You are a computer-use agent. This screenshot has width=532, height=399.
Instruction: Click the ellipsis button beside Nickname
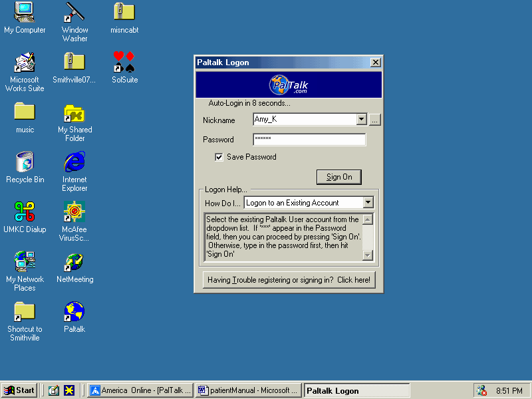[x=374, y=120]
